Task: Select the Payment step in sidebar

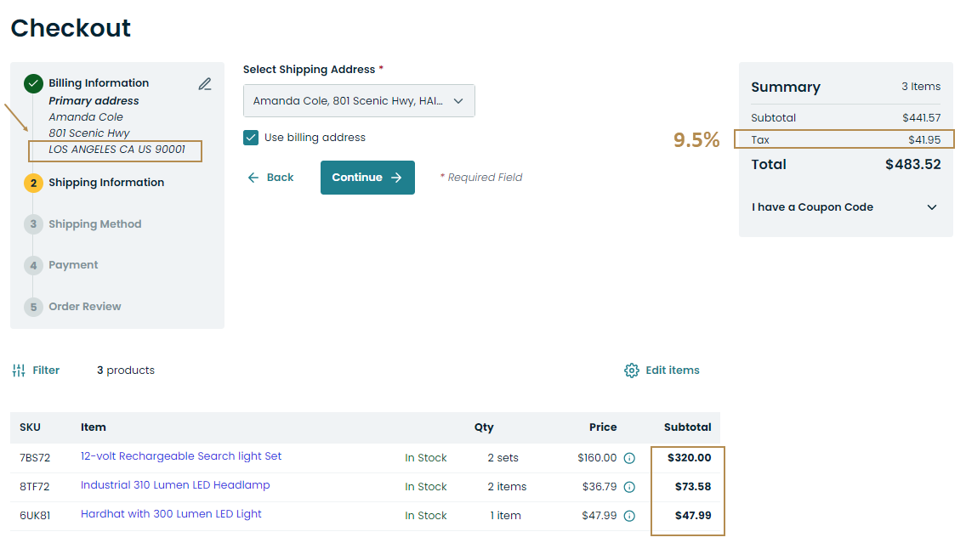Action: (73, 265)
